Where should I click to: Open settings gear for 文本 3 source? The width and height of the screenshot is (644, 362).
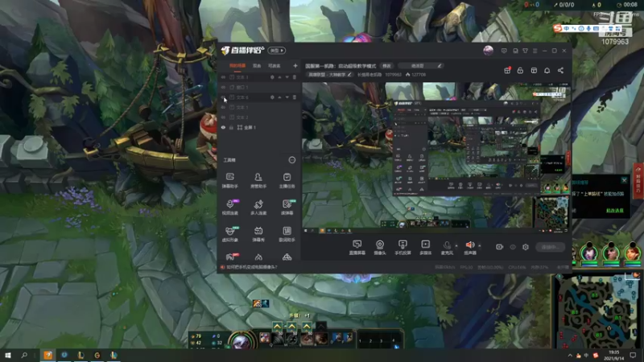[272, 77]
